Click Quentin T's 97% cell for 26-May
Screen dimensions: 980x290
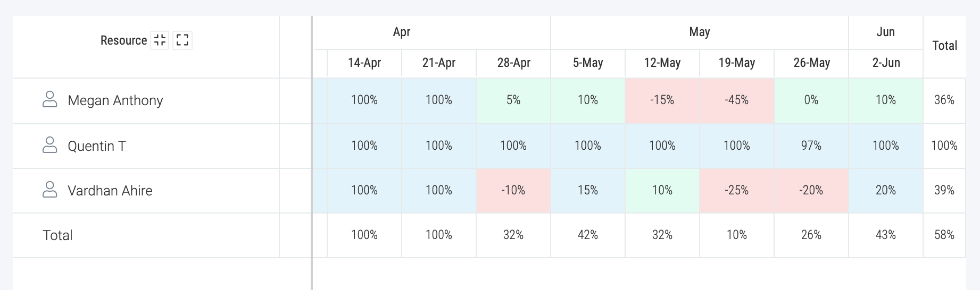(811, 146)
